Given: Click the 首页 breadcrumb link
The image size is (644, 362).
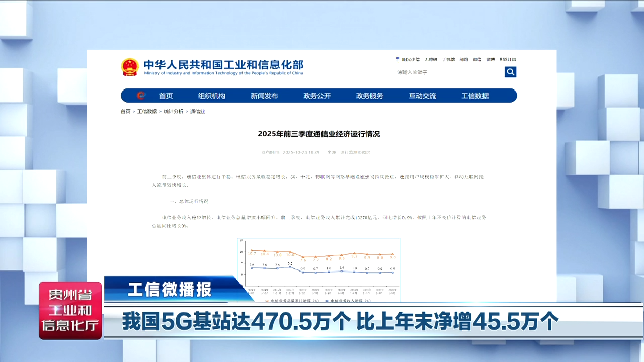Looking at the screenshot, I should pyautogui.click(x=125, y=111).
